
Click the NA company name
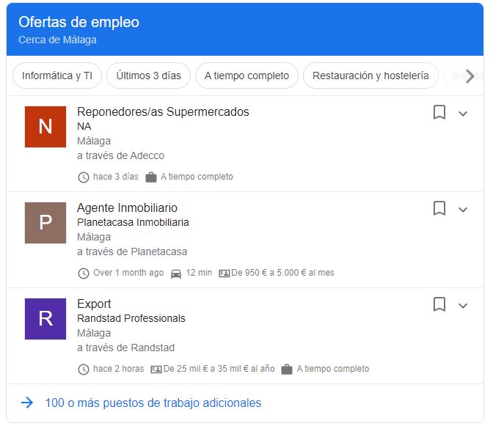(x=84, y=126)
